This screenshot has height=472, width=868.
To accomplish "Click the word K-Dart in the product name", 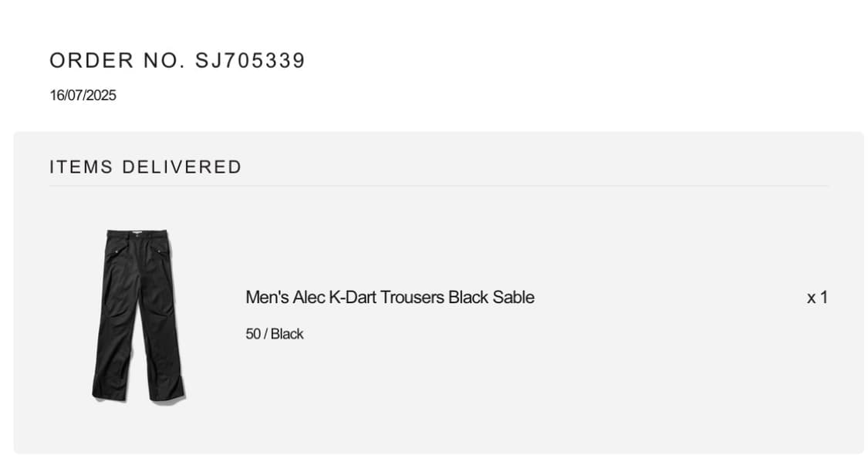I will tap(353, 298).
